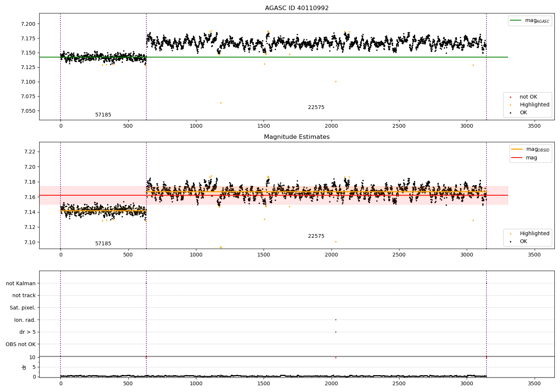The height and width of the screenshot is (392, 560).
Task: Click y-axis tick 7.175 in top plot
Action: pyautogui.click(x=28, y=38)
